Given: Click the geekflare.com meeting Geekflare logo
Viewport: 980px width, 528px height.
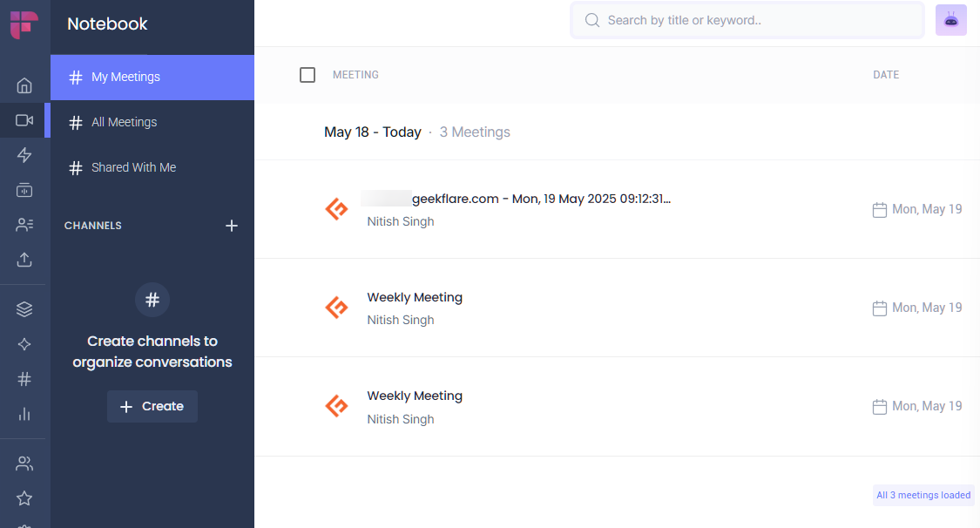Looking at the screenshot, I should [337, 209].
